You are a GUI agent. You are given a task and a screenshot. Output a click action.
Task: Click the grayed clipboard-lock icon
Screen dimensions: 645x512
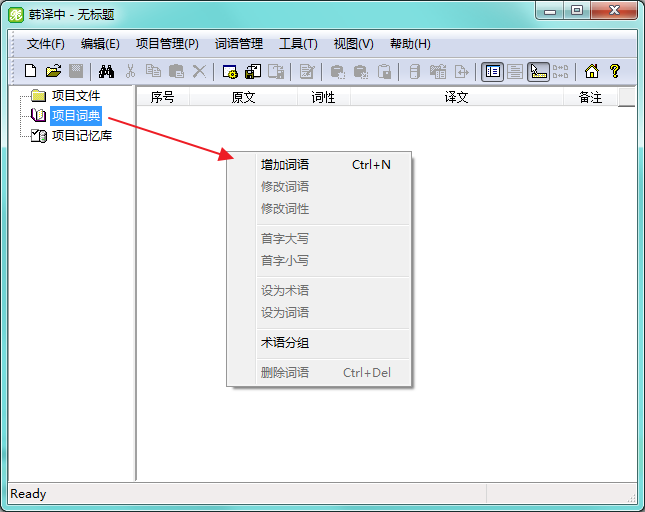(384, 71)
